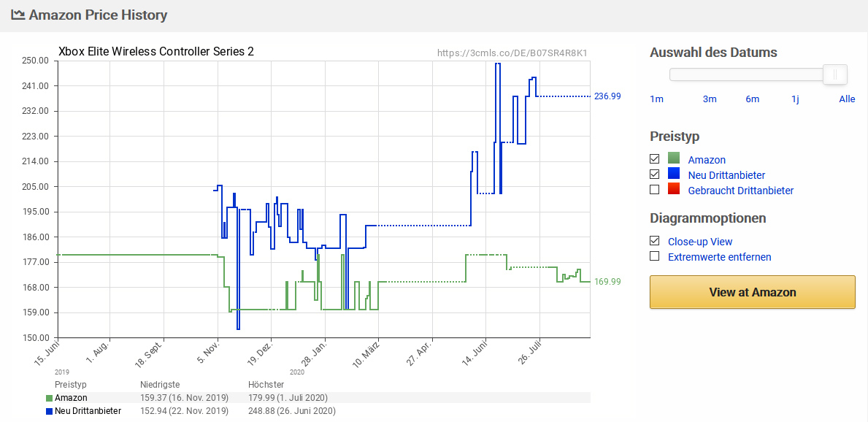868x422 pixels.
Task: Click the Close-up View link label
Action: click(699, 242)
